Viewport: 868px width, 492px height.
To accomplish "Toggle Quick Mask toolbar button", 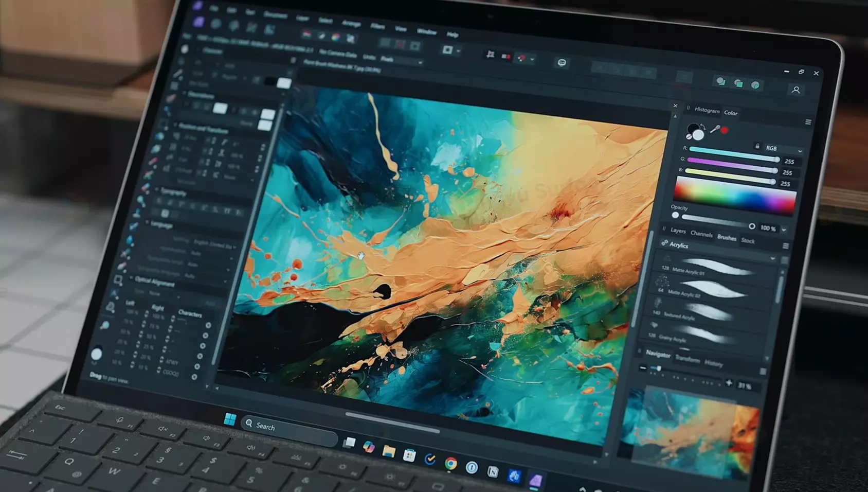I will tap(447, 50).
